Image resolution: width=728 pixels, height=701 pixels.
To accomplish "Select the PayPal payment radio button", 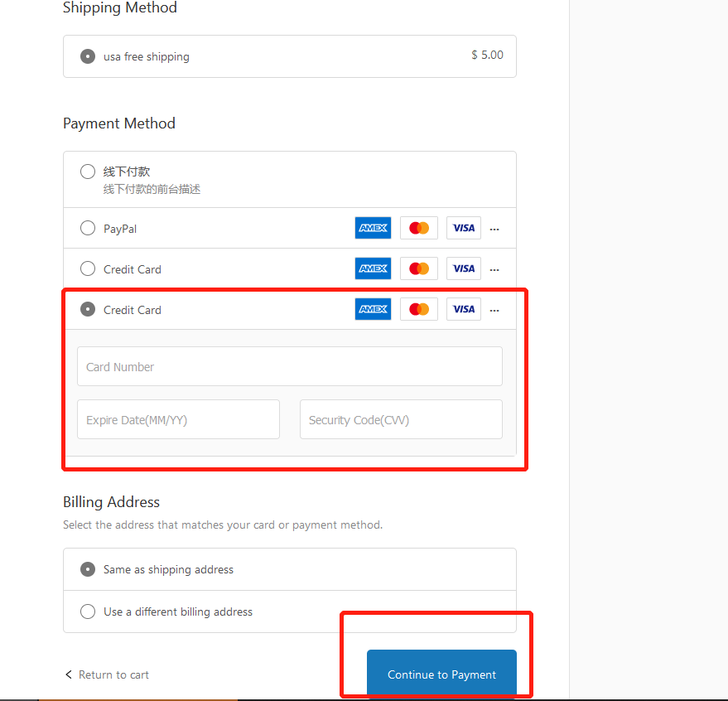I will click(x=88, y=228).
